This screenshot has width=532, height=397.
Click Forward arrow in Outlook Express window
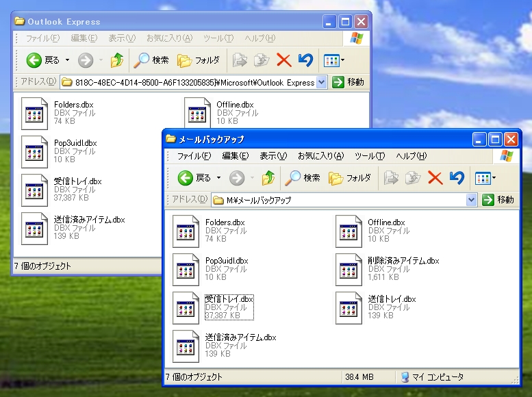86,60
